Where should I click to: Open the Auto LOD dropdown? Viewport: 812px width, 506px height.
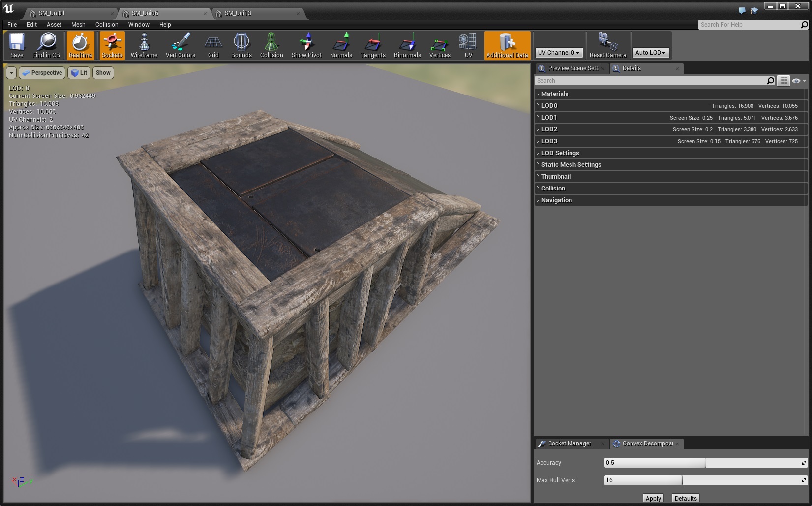point(650,52)
